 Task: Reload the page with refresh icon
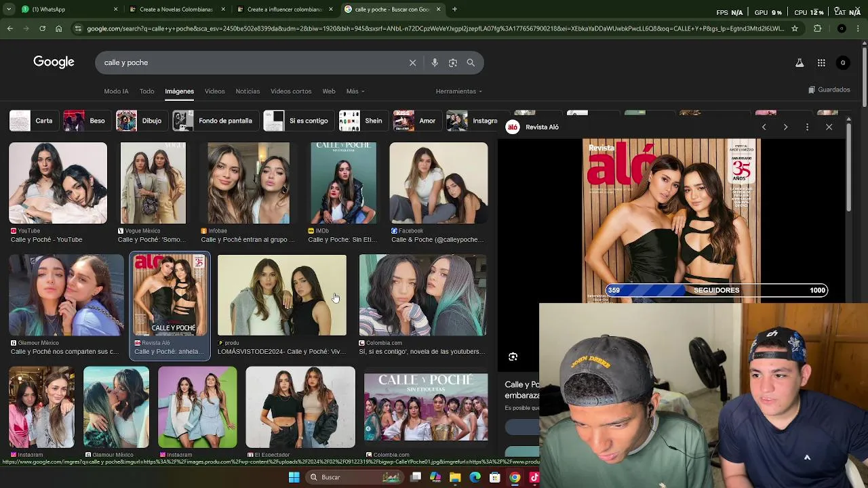(x=42, y=28)
